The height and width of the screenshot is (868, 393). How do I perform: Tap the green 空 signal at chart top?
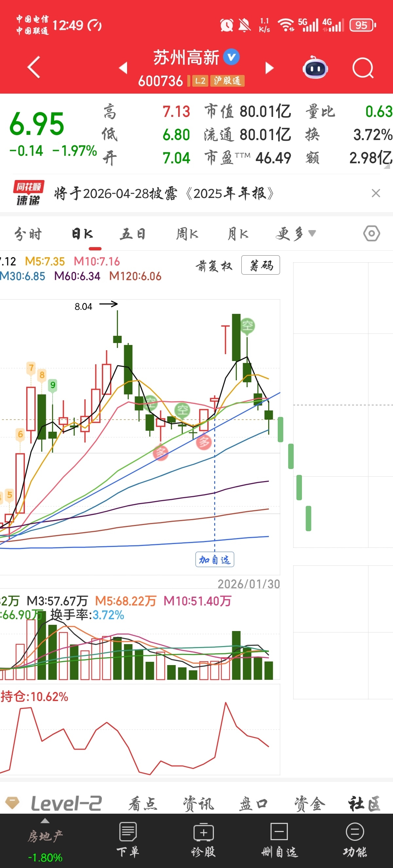(247, 326)
